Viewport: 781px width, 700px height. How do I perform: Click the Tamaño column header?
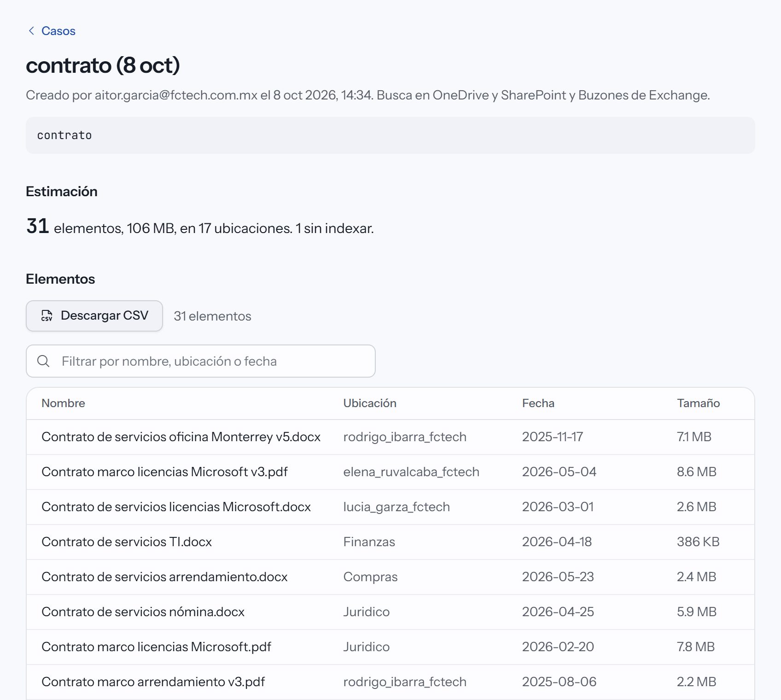tap(698, 403)
